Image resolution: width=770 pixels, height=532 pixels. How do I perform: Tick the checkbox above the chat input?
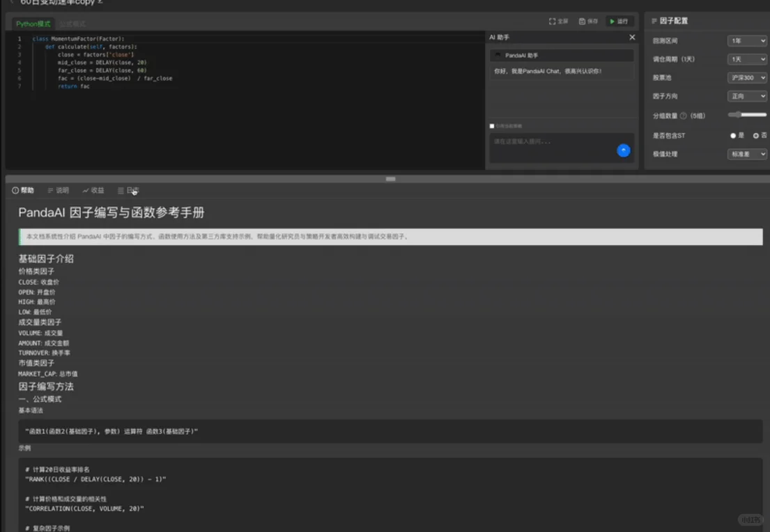click(492, 126)
